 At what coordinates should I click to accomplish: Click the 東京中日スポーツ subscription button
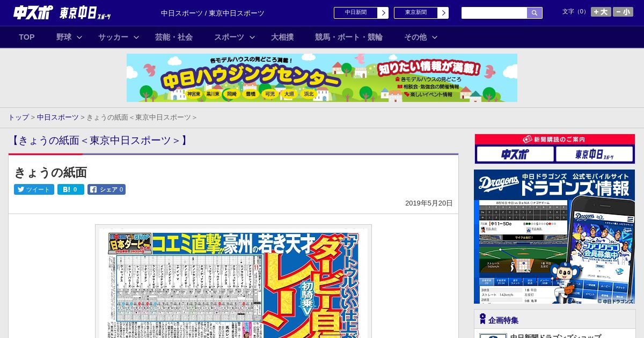pos(595,155)
